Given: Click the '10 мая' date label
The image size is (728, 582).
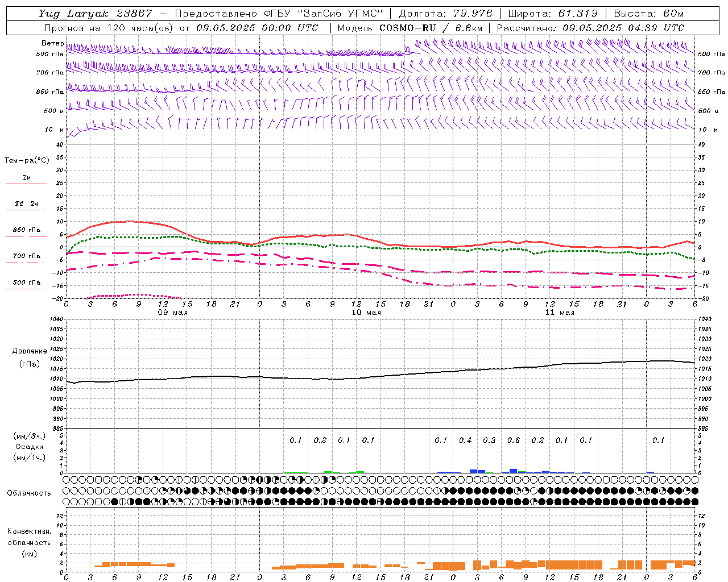Looking at the screenshot, I should point(366,313).
